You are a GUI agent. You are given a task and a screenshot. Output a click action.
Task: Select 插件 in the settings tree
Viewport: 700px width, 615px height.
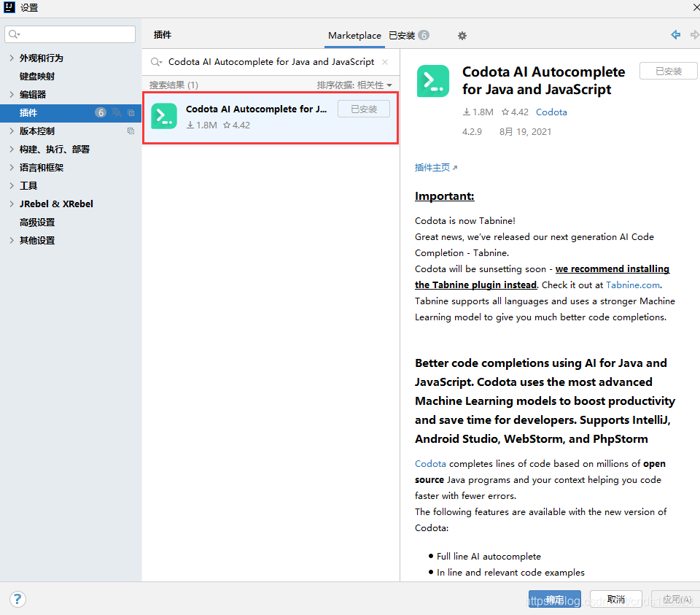[x=71, y=112]
